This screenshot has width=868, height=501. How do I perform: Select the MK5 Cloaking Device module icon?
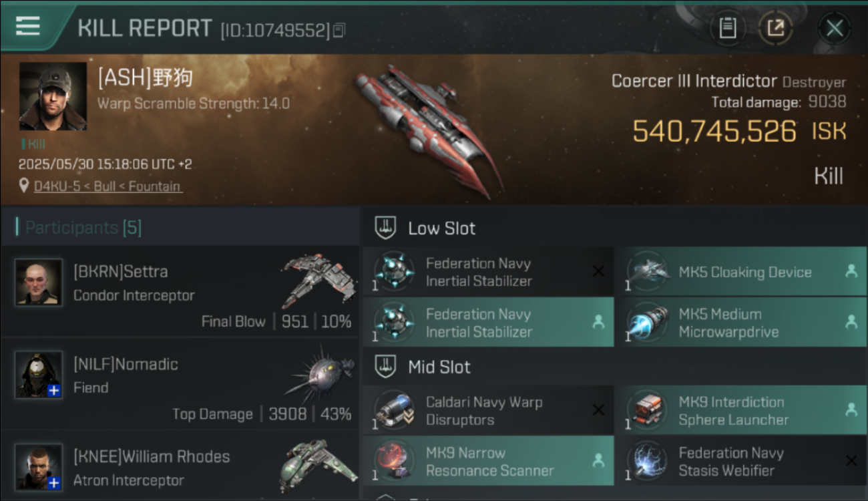[x=645, y=272]
